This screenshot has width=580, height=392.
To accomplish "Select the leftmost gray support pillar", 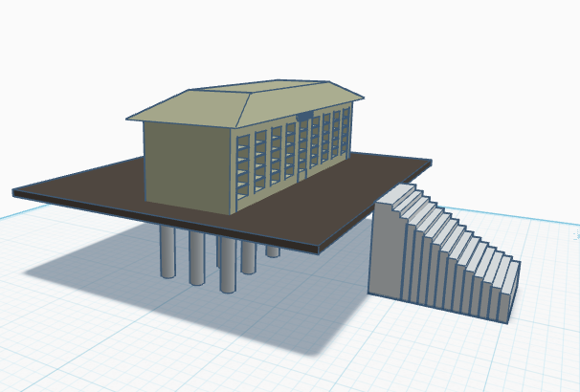I will (x=167, y=251).
